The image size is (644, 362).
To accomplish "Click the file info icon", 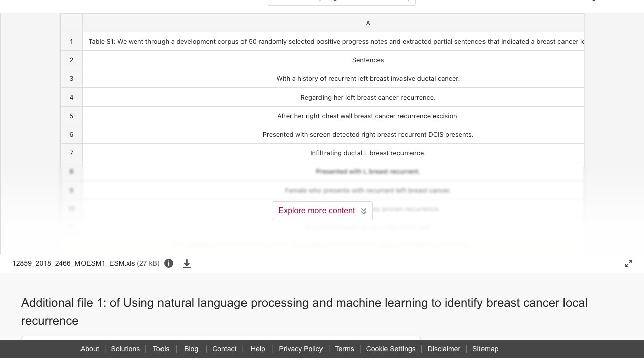I will 169,263.
